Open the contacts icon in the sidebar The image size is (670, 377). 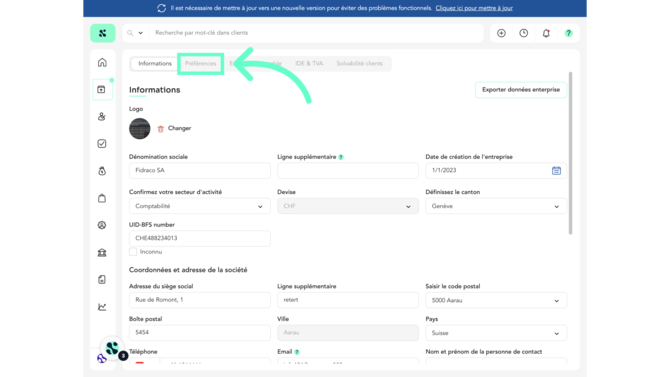click(102, 116)
